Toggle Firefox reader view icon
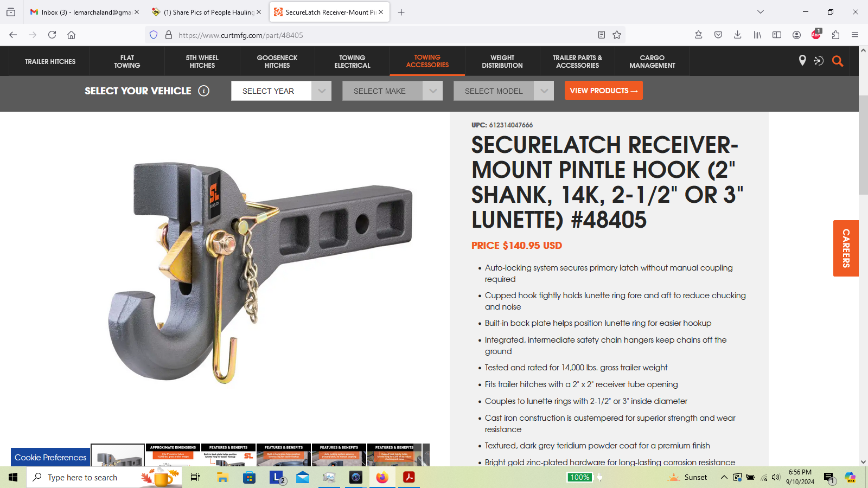The image size is (868, 488). [x=602, y=35]
